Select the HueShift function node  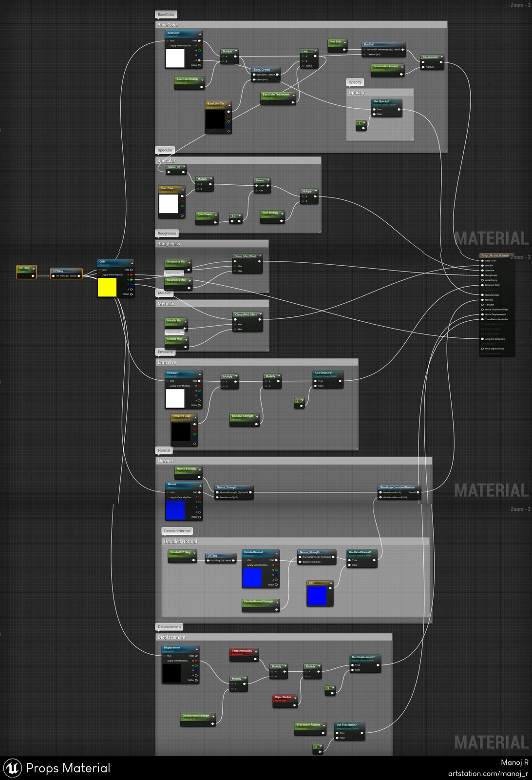pyautogui.click(x=384, y=50)
